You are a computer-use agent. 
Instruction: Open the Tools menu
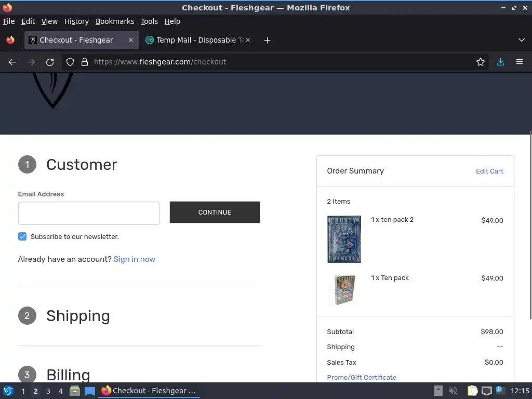click(149, 21)
